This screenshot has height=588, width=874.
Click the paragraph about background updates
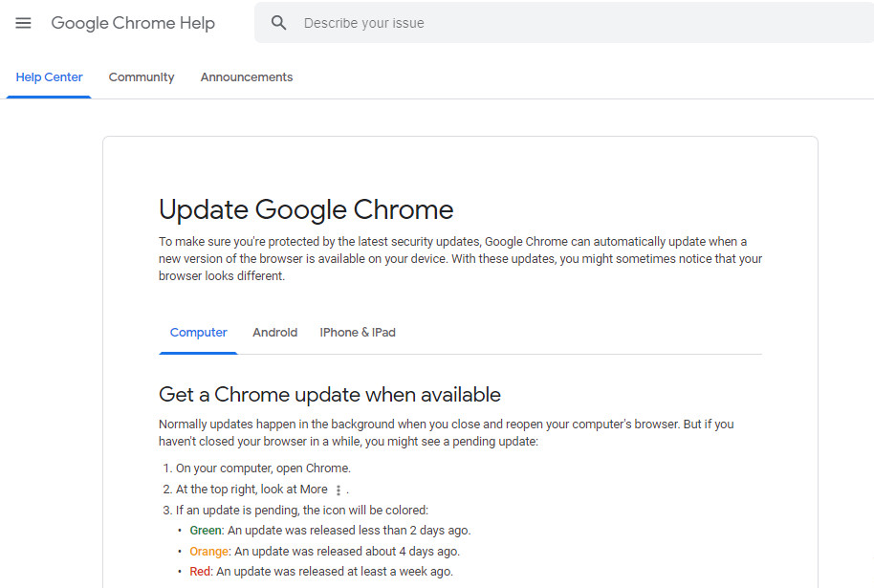pyautogui.click(x=446, y=432)
